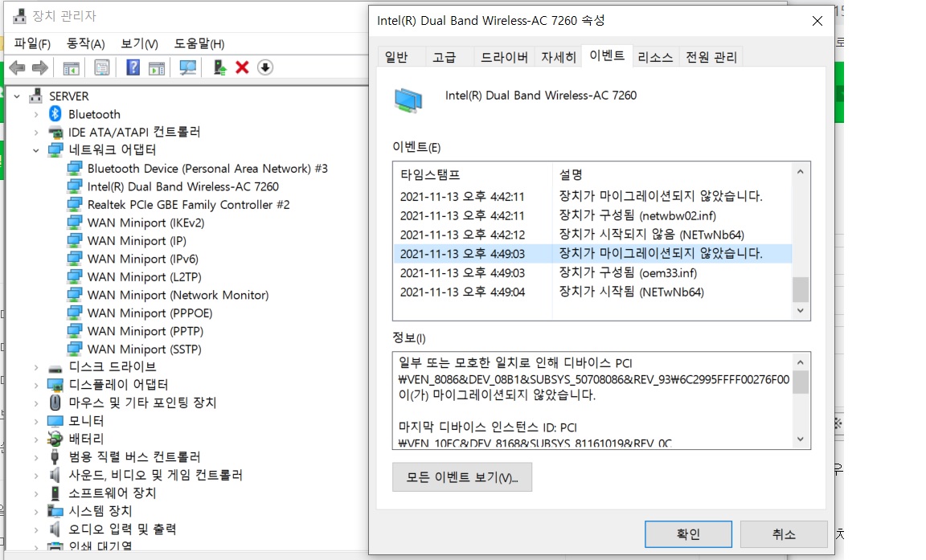926x560 pixels.
Task: Select the 사운드, 비디오 및 게임 컨트롤러 icon
Action: tap(55, 475)
